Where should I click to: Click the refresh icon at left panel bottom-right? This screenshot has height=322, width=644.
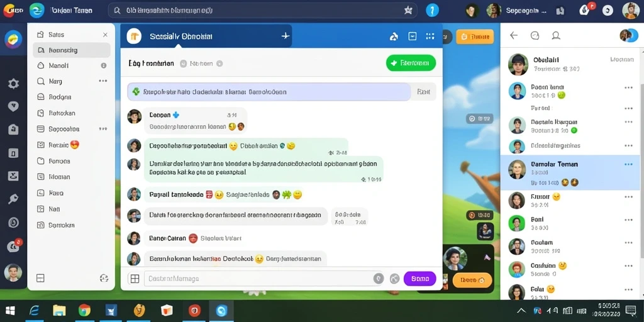pyautogui.click(x=104, y=279)
